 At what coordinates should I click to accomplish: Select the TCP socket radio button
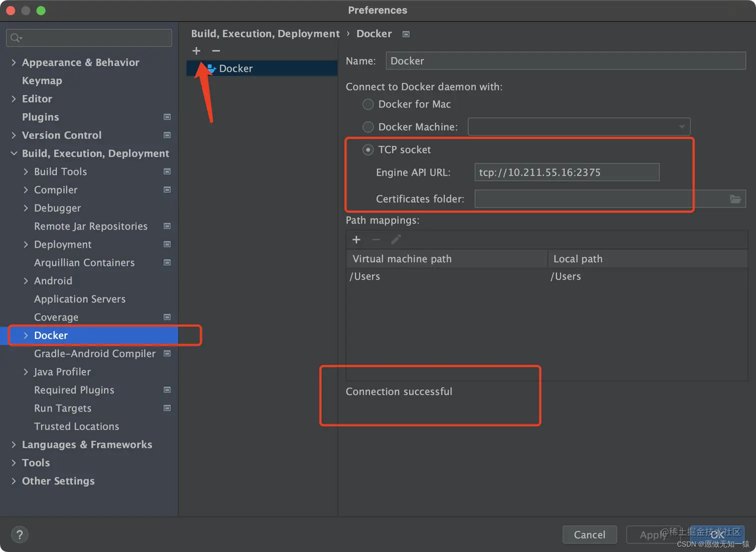pyautogui.click(x=368, y=150)
